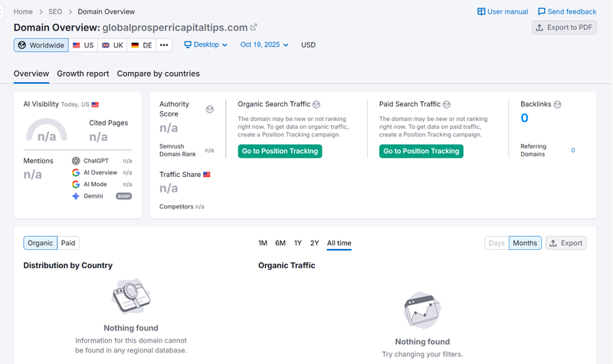
Task: Click the Google icon for AI Overview
Action: (x=76, y=172)
